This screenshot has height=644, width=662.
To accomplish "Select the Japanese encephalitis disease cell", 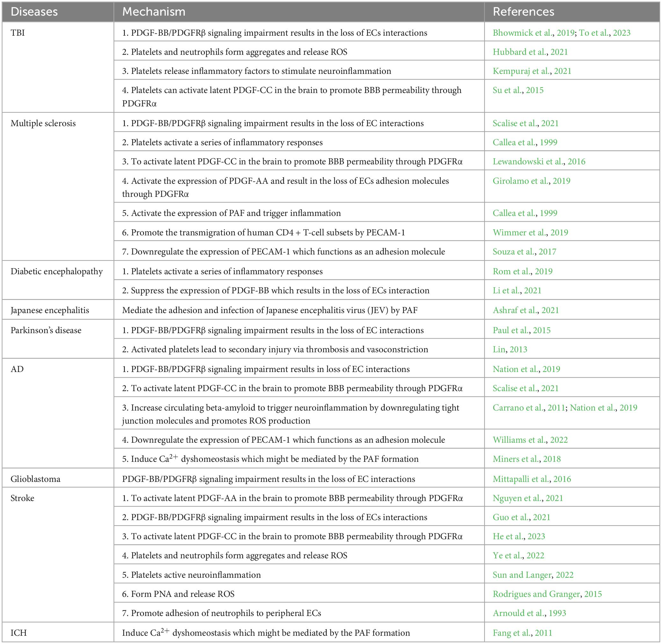I will pos(58,310).
